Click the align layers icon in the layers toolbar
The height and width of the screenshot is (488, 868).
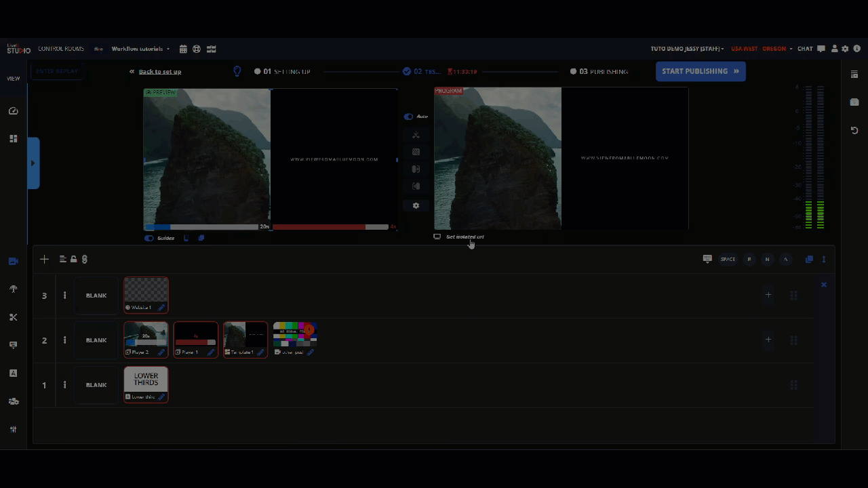pos(63,259)
